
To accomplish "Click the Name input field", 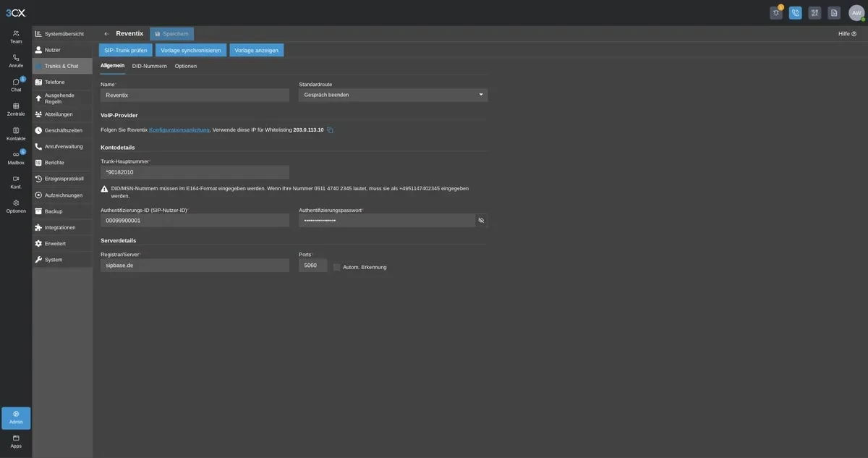I will pyautogui.click(x=195, y=95).
